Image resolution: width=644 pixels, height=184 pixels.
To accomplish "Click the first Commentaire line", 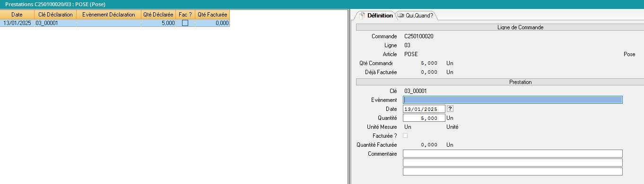I will pyautogui.click(x=513, y=154).
